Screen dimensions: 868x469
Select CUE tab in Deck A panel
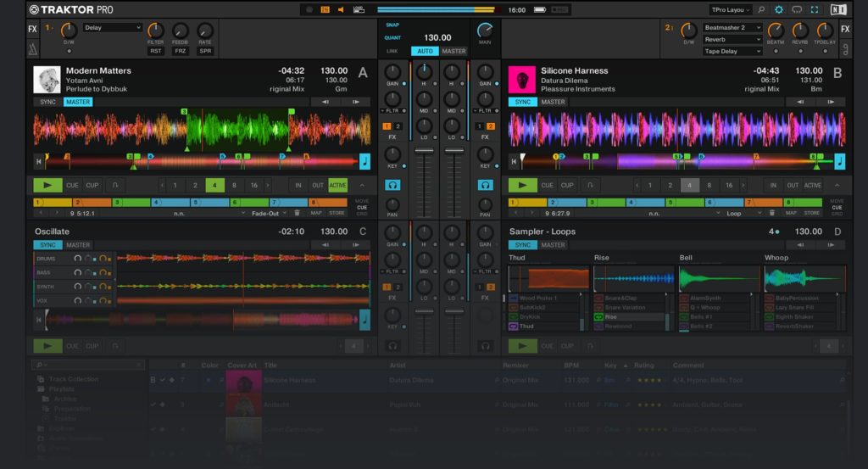tap(362, 207)
